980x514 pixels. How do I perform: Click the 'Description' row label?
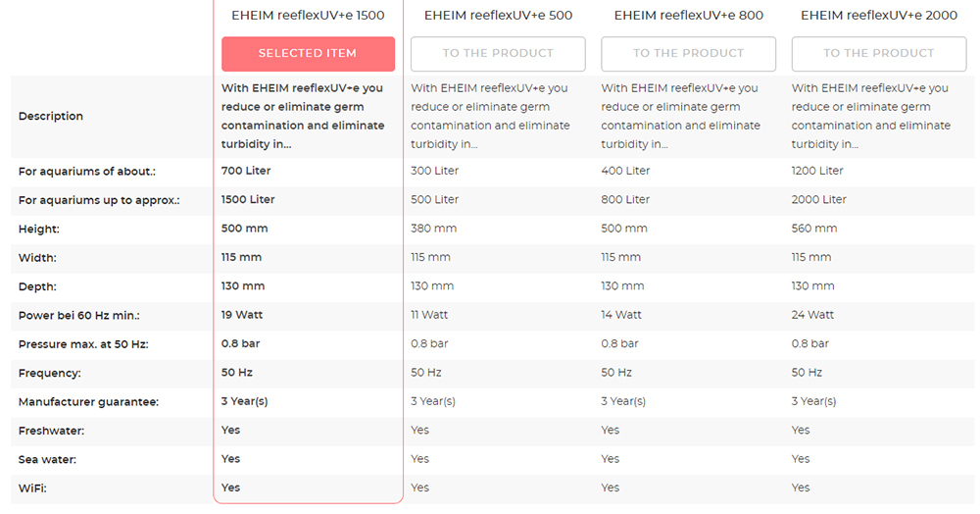click(51, 117)
